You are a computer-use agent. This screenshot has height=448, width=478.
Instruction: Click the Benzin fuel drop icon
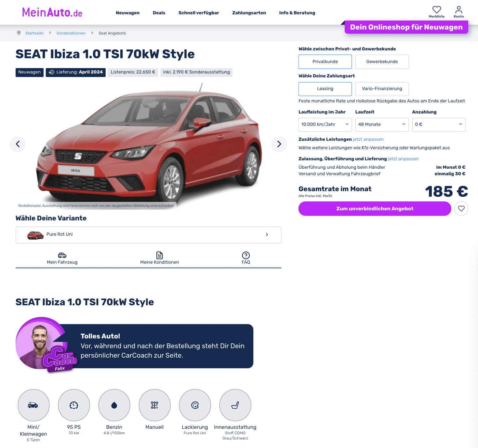click(114, 405)
